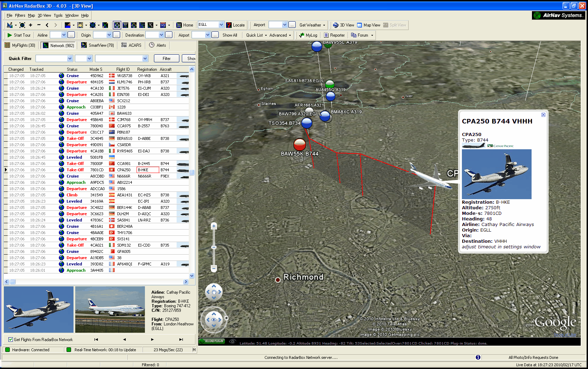Click the globe zoom-in plus on map

tap(214, 226)
